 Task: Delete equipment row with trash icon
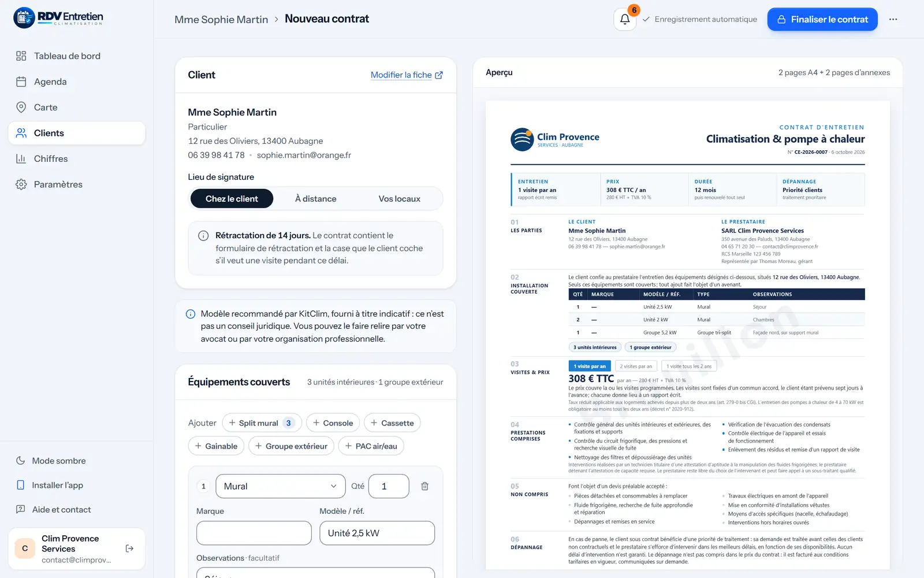tap(424, 486)
